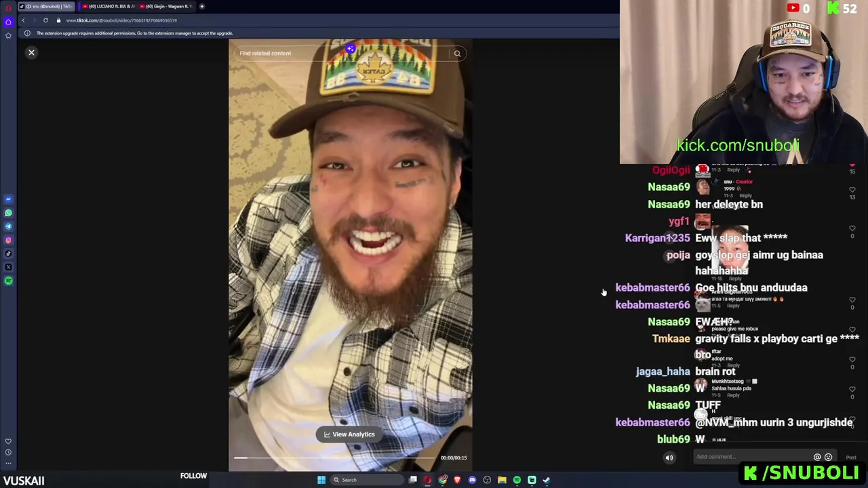
Task: Open the Windows Start menu
Action: (x=321, y=480)
